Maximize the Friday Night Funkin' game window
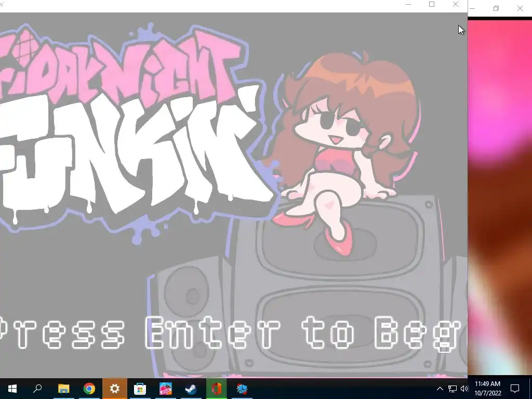 coord(432,4)
